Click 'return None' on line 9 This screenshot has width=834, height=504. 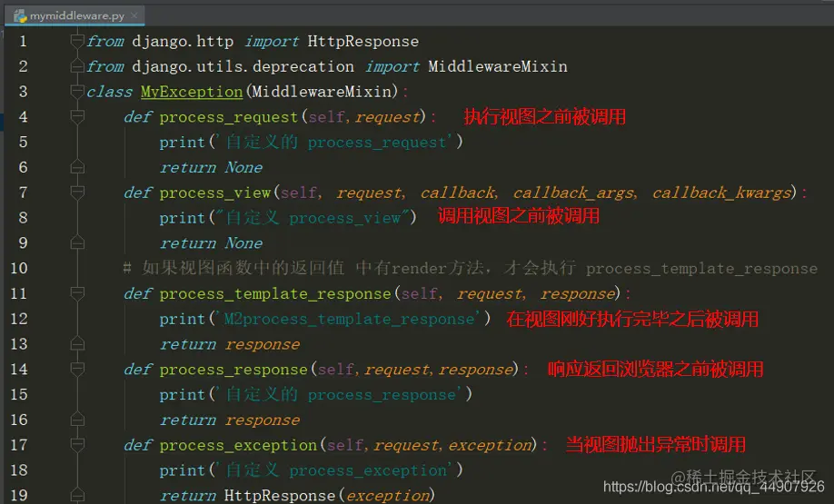coord(211,243)
